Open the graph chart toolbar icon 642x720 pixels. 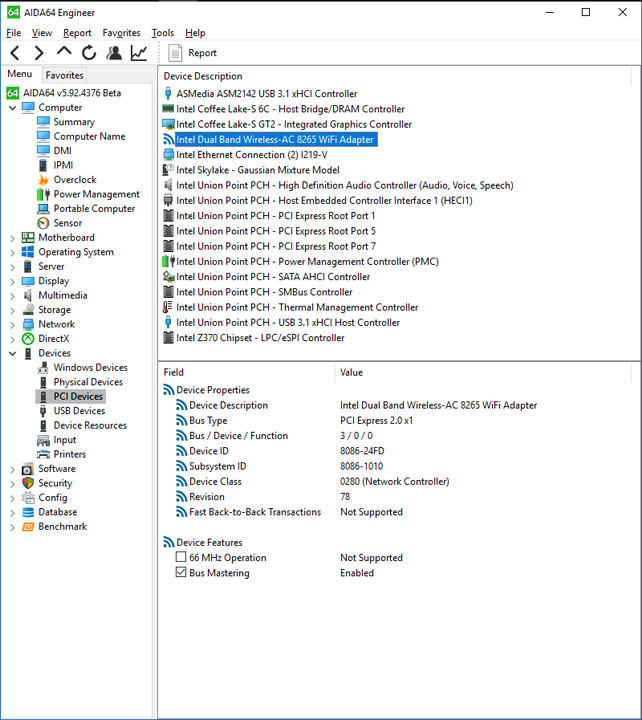[139, 53]
